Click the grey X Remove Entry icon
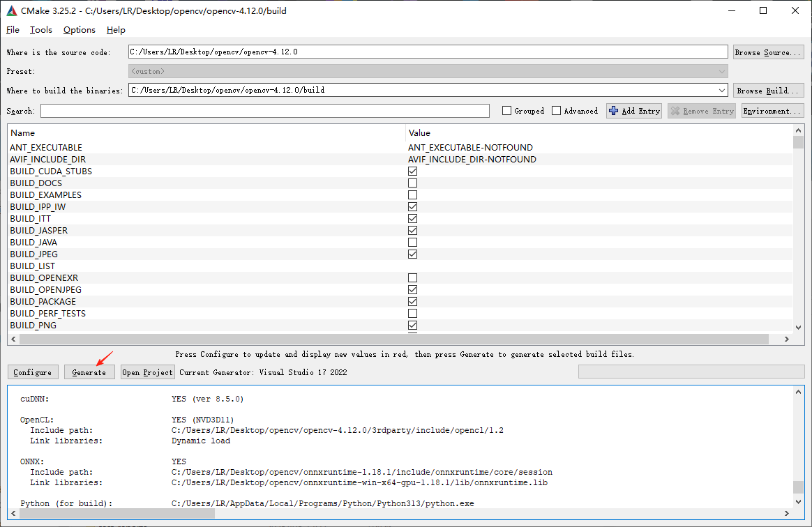The width and height of the screenshot is (812, 527). [x=675, y=111]
